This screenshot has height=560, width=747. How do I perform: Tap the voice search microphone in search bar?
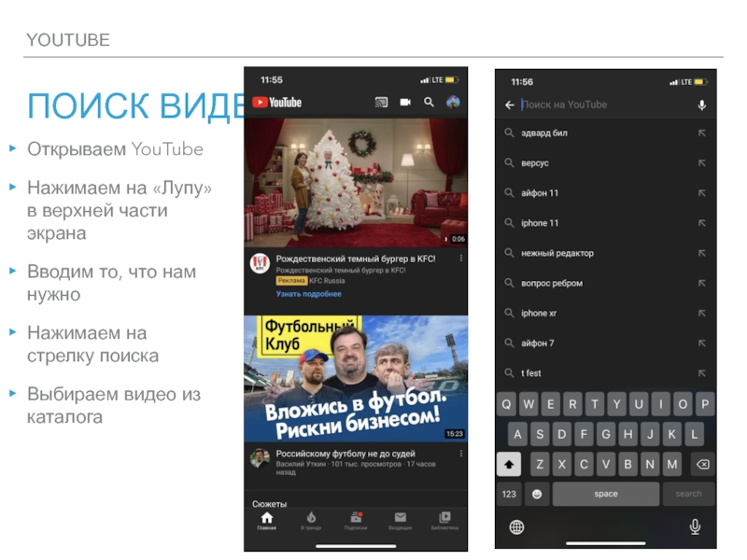pos(702,105)
